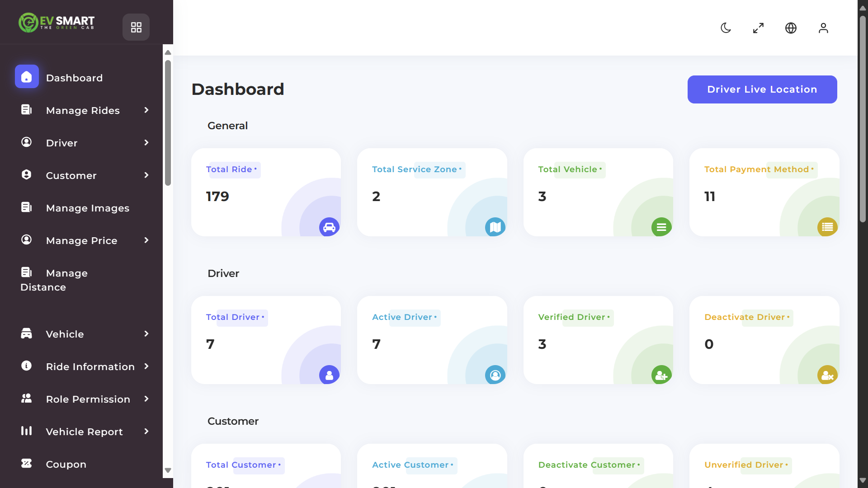Open the Coupon sidebar link
868x488 pixels.
(66, 464)
